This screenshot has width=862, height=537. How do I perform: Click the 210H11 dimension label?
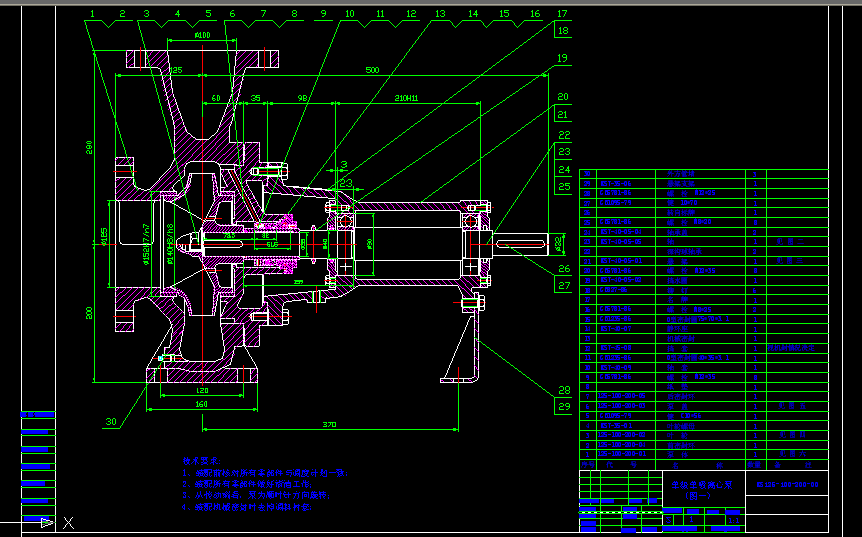click(405, 99)
